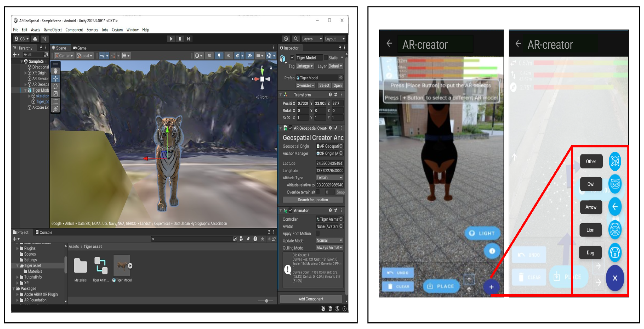Switch to the Game tab

[80, 48]
